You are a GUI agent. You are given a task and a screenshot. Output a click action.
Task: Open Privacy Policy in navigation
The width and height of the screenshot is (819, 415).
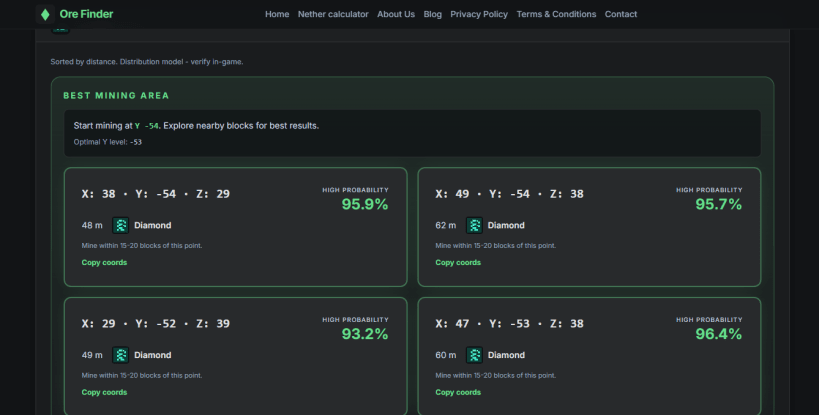coord(479,14)
